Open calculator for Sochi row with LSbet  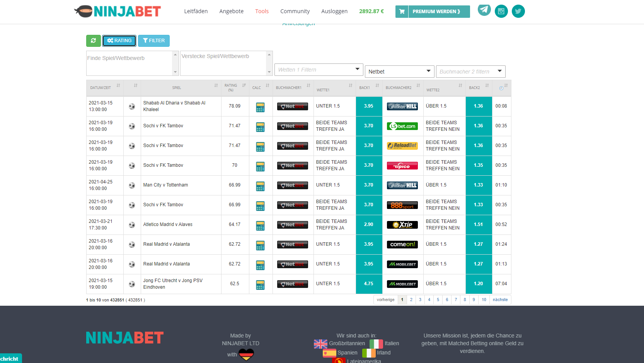click(261, 127)
